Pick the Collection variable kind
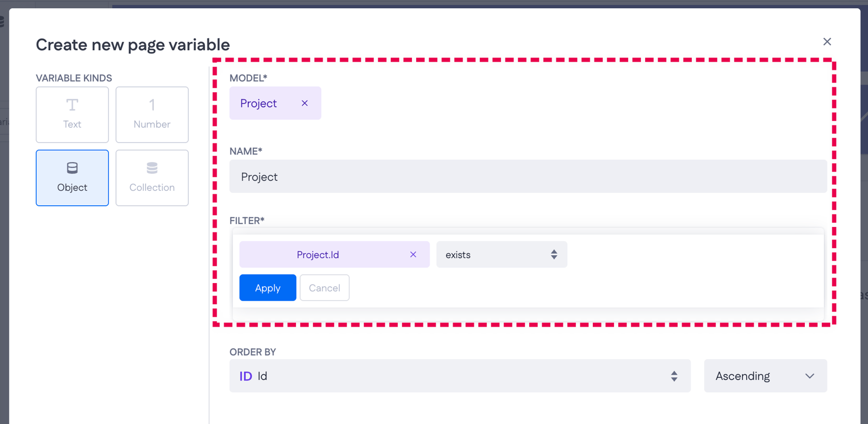 pyautogui.click(x=152, y=178)
